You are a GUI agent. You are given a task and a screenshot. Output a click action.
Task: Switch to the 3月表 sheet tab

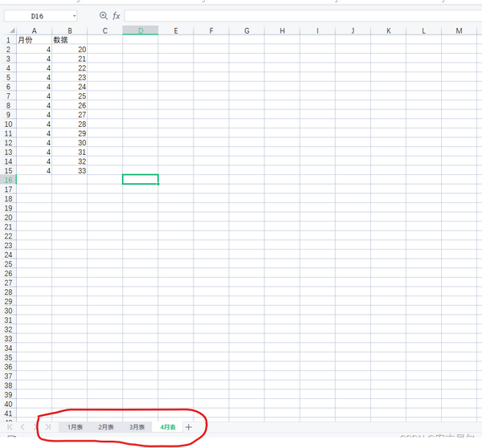click(x=137, y=427)
